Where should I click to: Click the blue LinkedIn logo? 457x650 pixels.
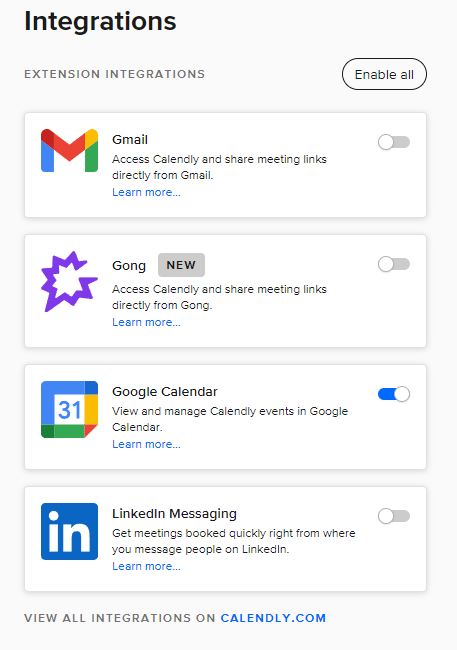69,531
